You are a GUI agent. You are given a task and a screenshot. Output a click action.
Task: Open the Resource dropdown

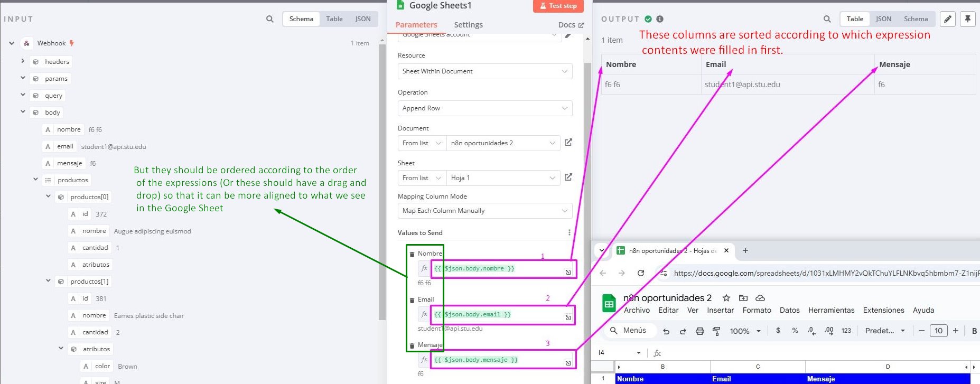(x=485, y=71)
